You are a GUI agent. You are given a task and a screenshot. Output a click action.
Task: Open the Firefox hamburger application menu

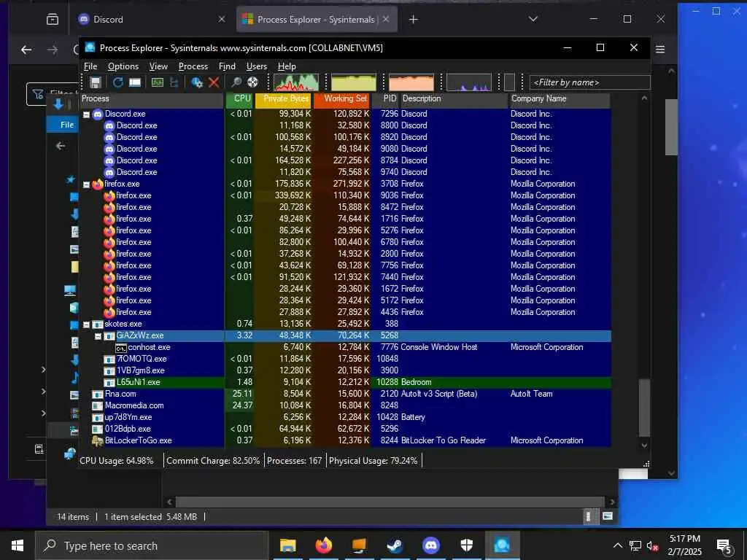[x=660, y=49]
